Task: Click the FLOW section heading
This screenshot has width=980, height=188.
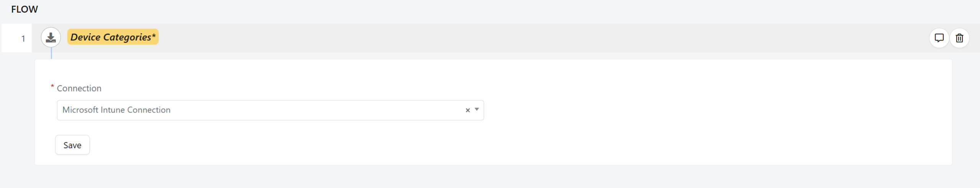Action: (24, 9)
